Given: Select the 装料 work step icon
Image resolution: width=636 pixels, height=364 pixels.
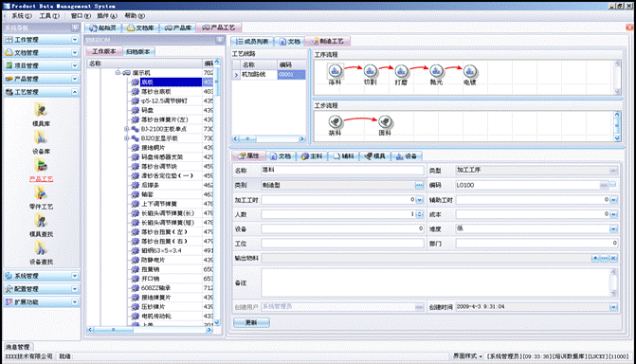Looking at the screenshot, I should pos(335,121).
